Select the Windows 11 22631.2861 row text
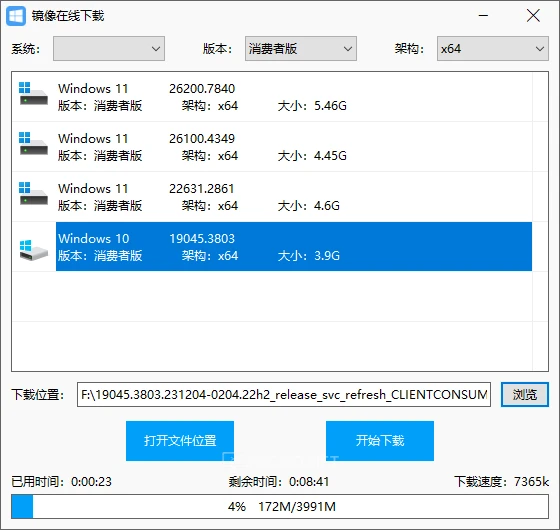 (x=294, y=197)
